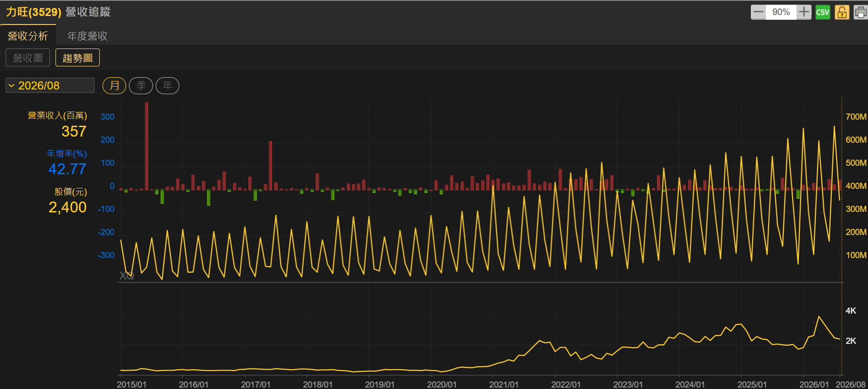Click the XQ watermark logo
Image resolution: width=868 pixels, height=389 pixels.
click(x=127, y=276)
